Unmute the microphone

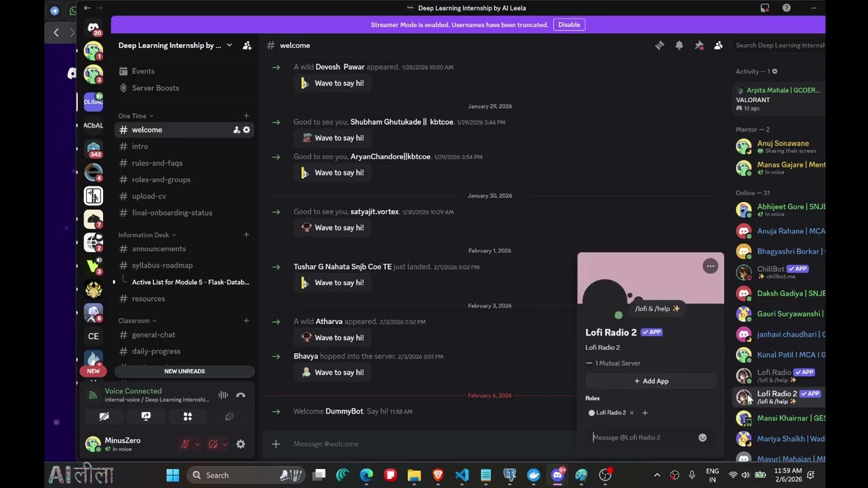pos(184,444)
